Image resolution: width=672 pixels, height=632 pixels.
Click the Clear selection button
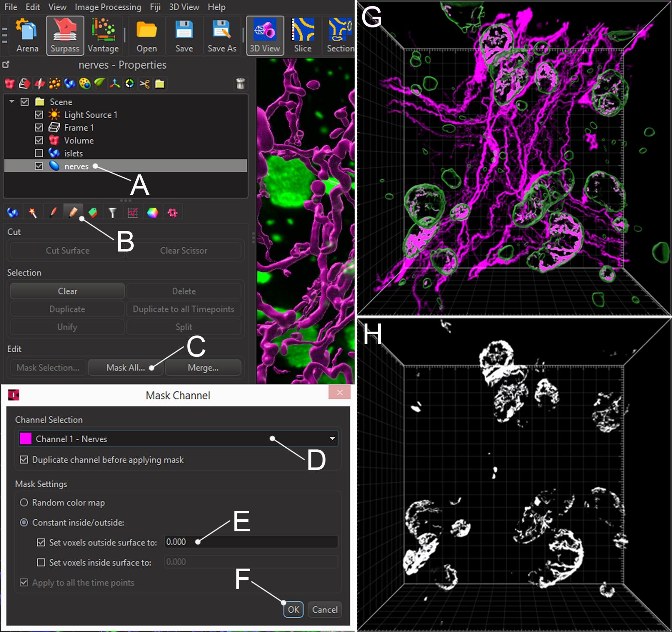[67, 291]
